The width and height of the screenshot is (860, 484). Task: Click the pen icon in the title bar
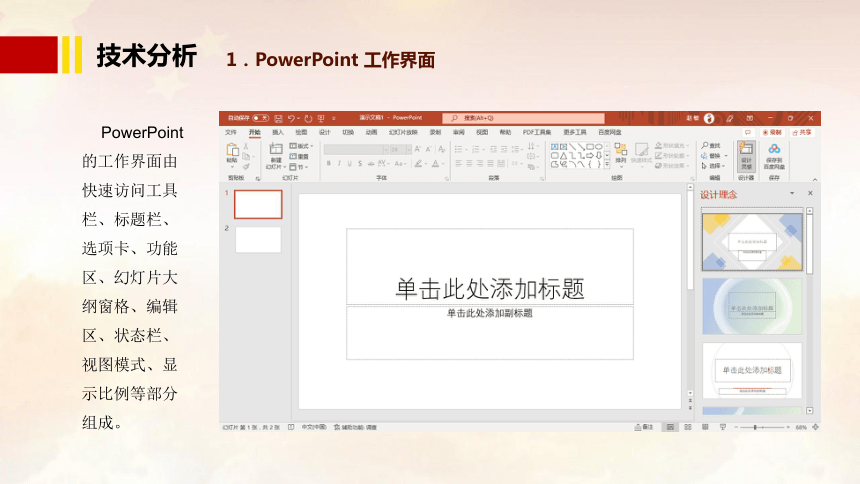pyautogui.click(x=729, y=118)
